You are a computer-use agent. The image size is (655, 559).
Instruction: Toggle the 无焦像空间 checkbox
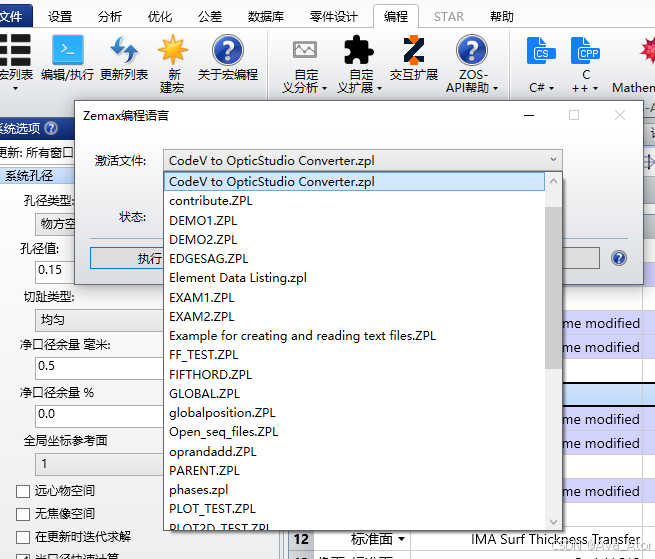click(23, 514)
